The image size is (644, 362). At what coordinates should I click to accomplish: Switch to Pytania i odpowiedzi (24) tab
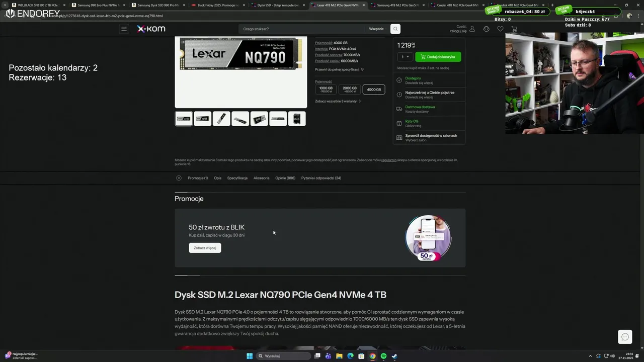[321, 178]
